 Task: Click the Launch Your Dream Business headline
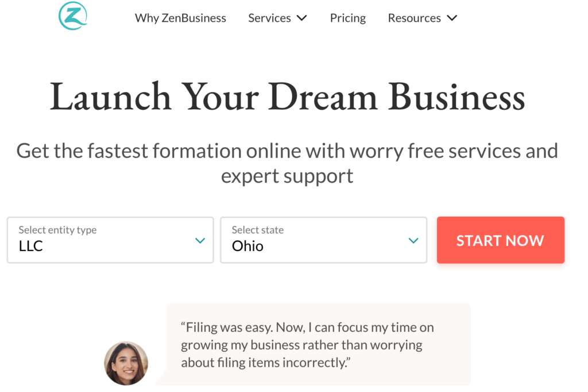(x=288, y=97)
